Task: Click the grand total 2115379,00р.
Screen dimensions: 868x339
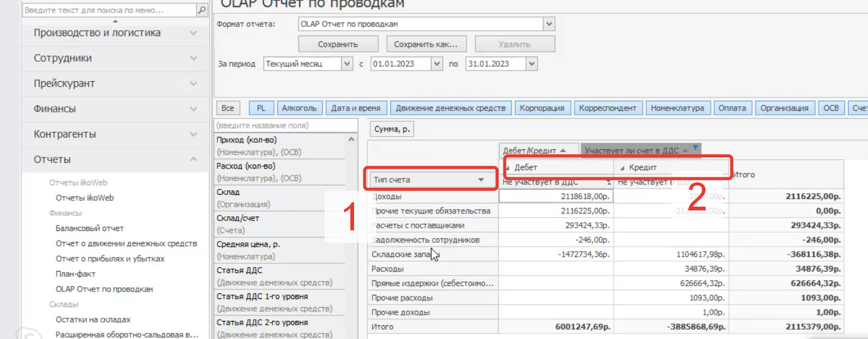Action: pos(786,327)
